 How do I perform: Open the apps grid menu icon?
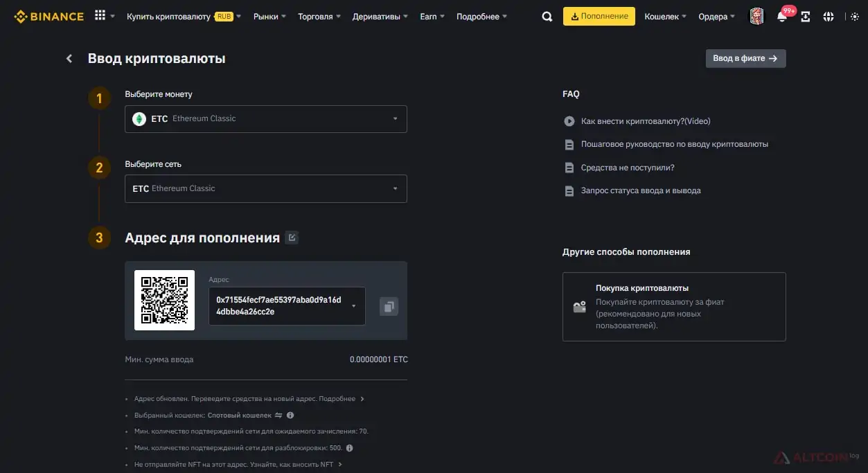(x=100, y=15)
